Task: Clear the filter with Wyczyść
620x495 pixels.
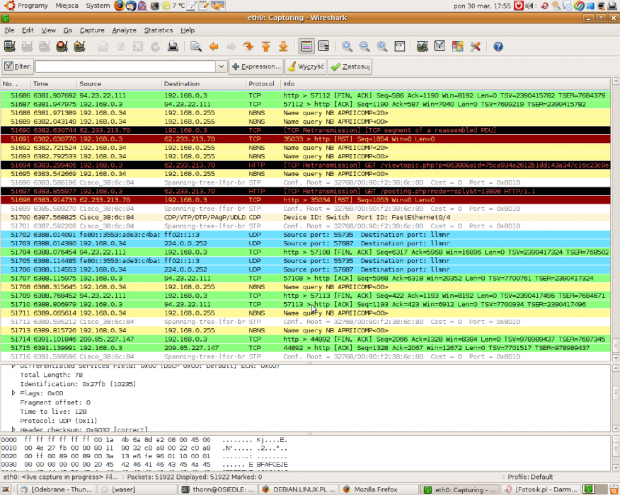Action: pyautogui.click(x=305, y=66)
